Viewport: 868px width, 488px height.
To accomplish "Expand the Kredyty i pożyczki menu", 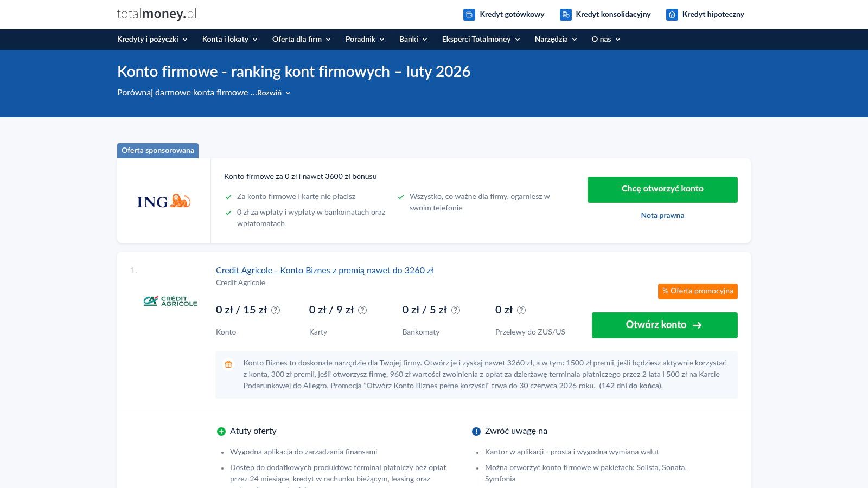I will 152,39.
